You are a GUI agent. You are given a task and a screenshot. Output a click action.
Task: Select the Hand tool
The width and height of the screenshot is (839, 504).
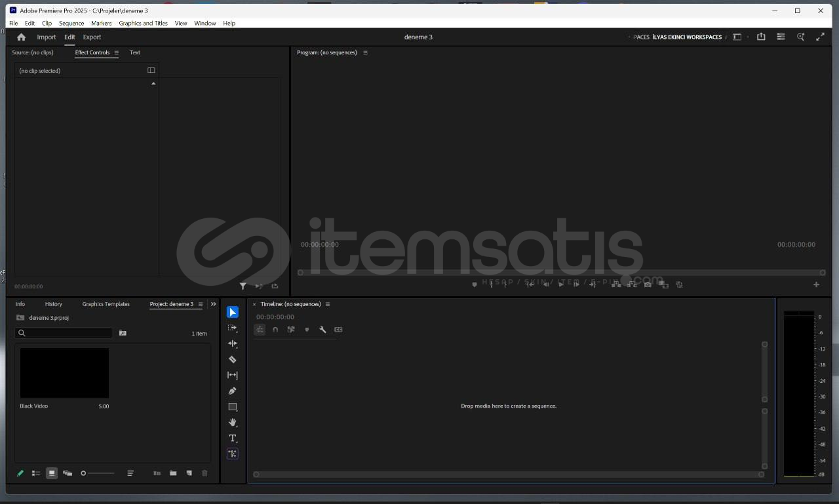pos(232,423)
